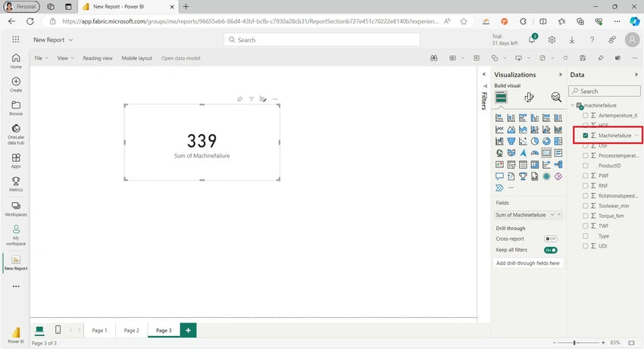The width and height of the screenshot is (644, 349).
Task: Switch to Page 1 tab
Action: (99, 330)
